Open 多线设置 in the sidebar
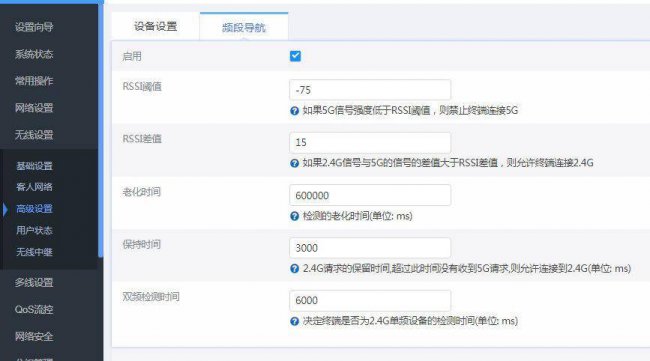Viewport: 650px width, 361px height. click(x=34, y=283)
